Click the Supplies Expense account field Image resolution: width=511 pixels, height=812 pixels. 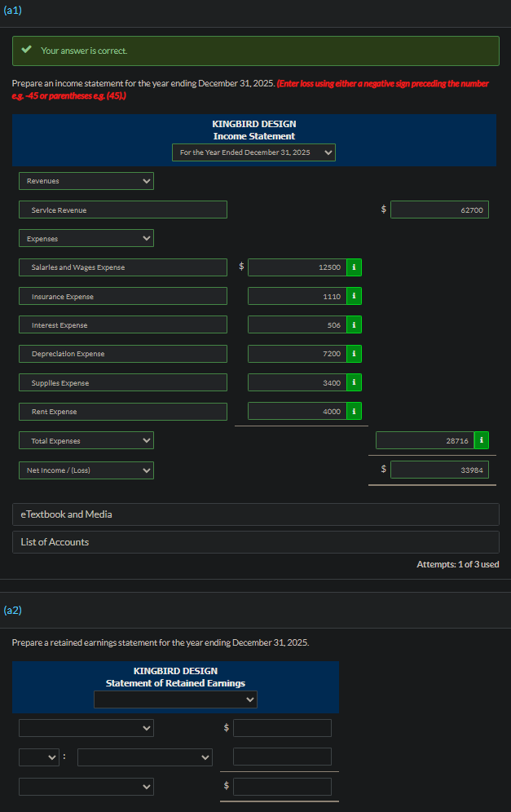pos(123,382)
